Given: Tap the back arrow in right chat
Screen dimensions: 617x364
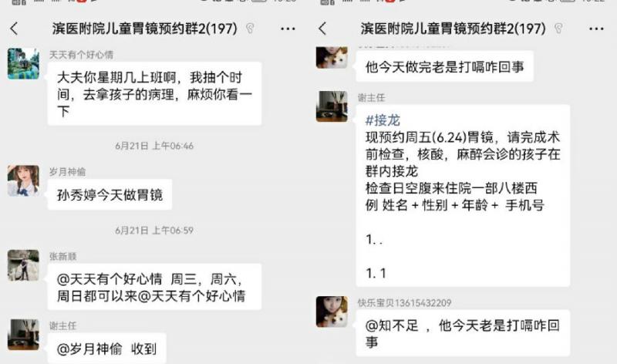Looking at the screenshot, I should click(323, 29).
